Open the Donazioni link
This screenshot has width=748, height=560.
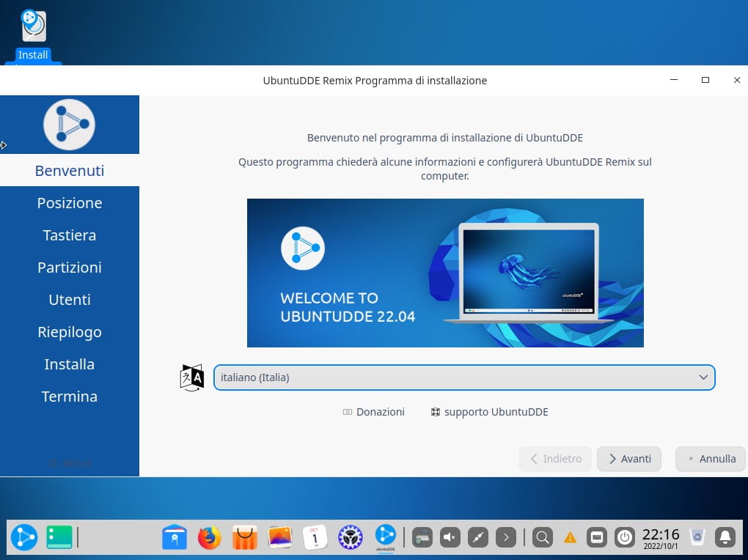click(373, 412)
